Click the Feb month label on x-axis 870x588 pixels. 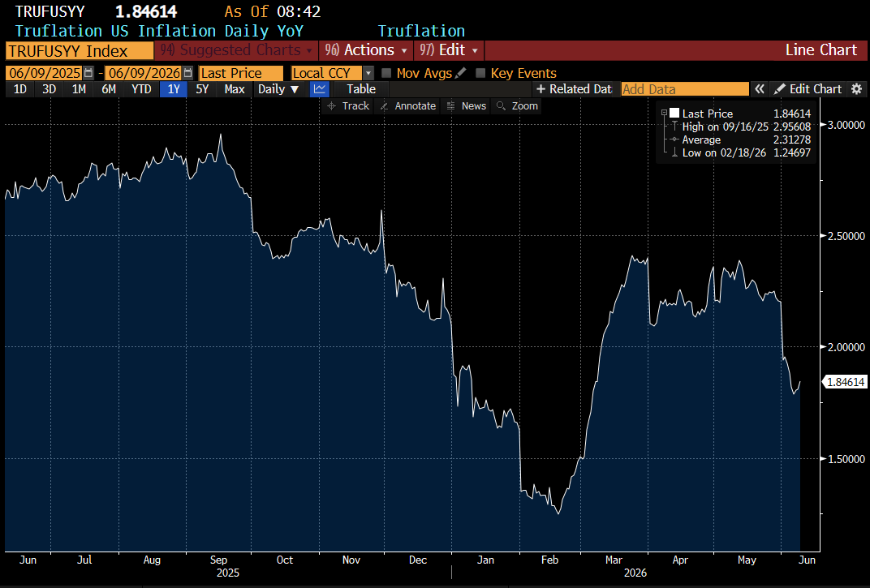pyautogui.click(x=549, y=560)
